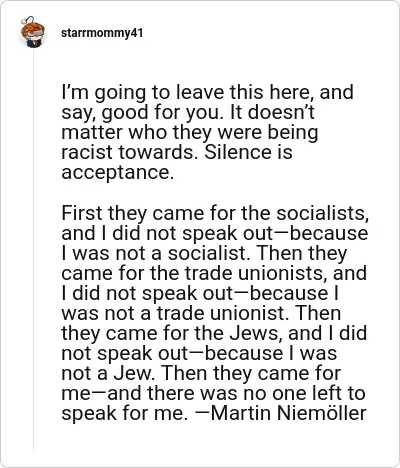Click the text "First they came for the socialists,"
The height and width of the screenshot is (468, 400).
point(215,213)
